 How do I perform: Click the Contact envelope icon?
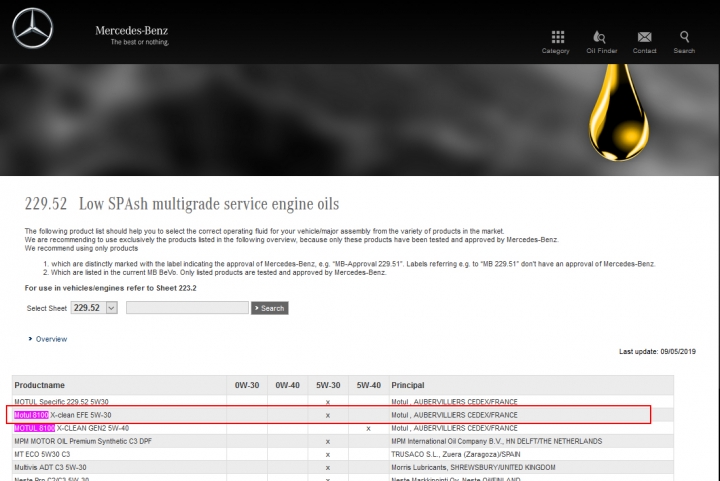644,37
